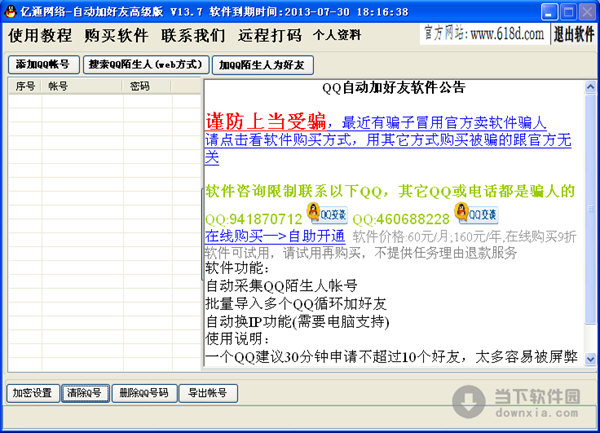Click the 序号 column header
600x433 pixels.
[x=25, y=86]
